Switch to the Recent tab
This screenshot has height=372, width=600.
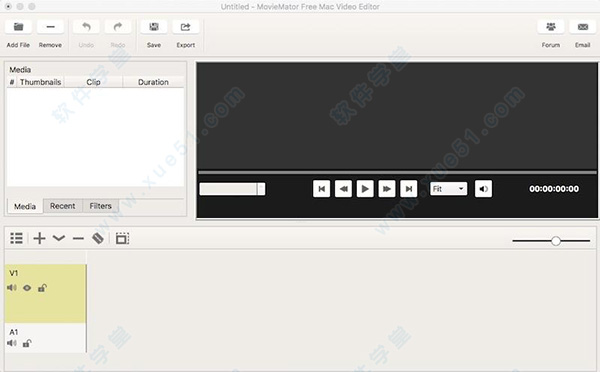coord(63,206)
